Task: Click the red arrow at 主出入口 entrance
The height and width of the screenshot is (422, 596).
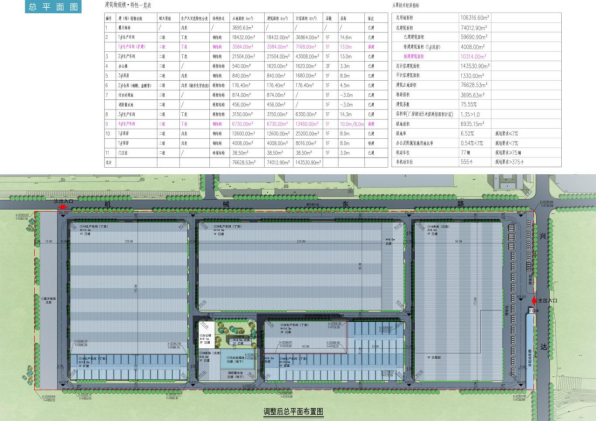Action: pyautogui.click(x=534, y=301)
